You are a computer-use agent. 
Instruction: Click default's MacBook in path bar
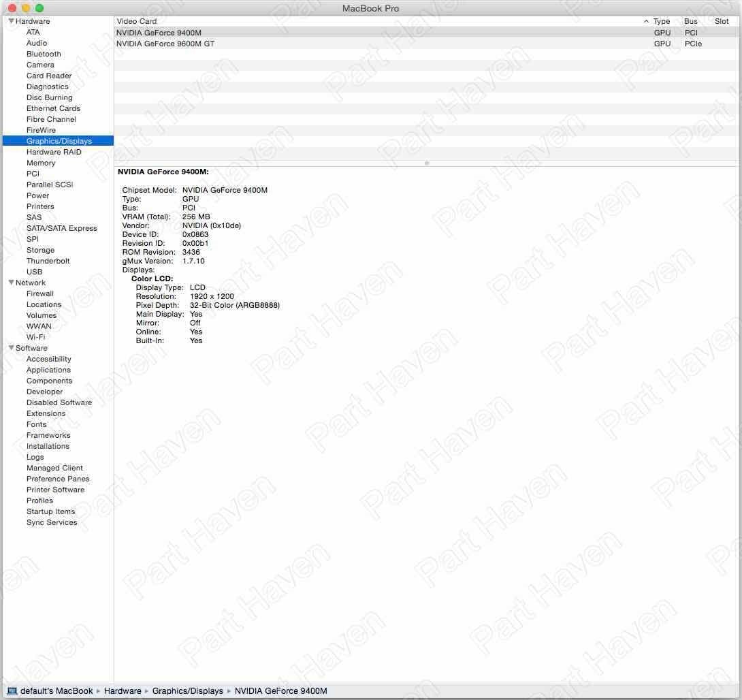[57, 691]
